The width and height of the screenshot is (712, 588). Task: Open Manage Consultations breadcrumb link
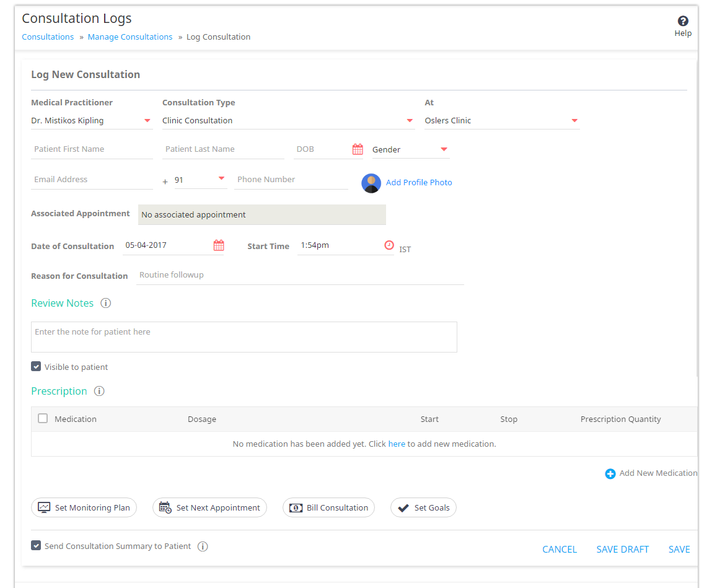pos(130,37)
